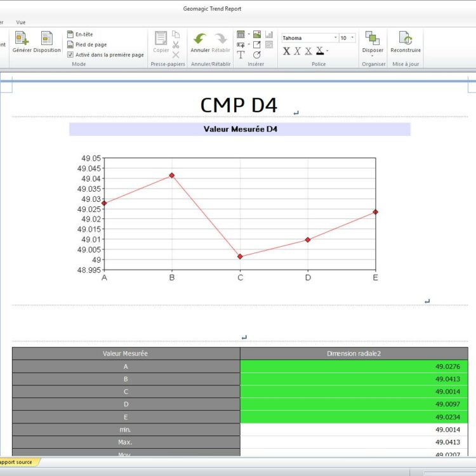This screenshot has height=476, width=476.
Task: Toggle 'Activé dans la première page' checkbox
Action: coord(70,55)
